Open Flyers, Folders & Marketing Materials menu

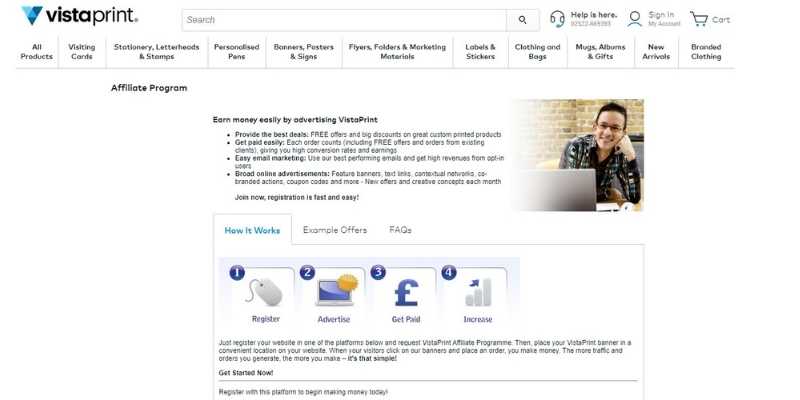pos(397,52)
